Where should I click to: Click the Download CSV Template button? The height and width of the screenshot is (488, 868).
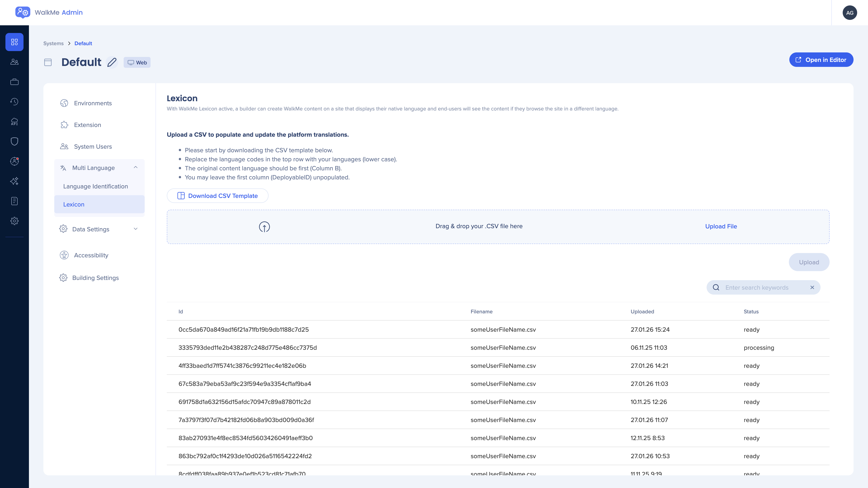217,196
